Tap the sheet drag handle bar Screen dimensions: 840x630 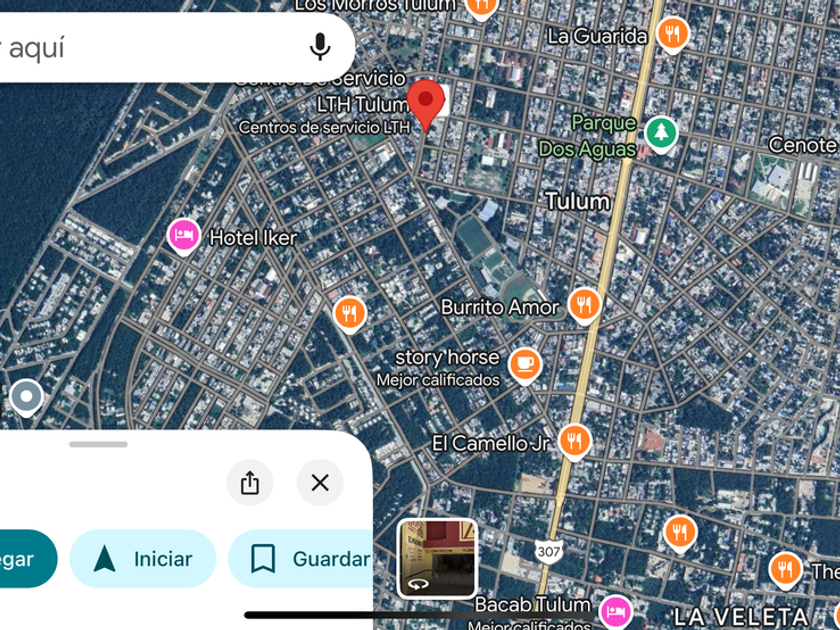[x=98, y=444]
